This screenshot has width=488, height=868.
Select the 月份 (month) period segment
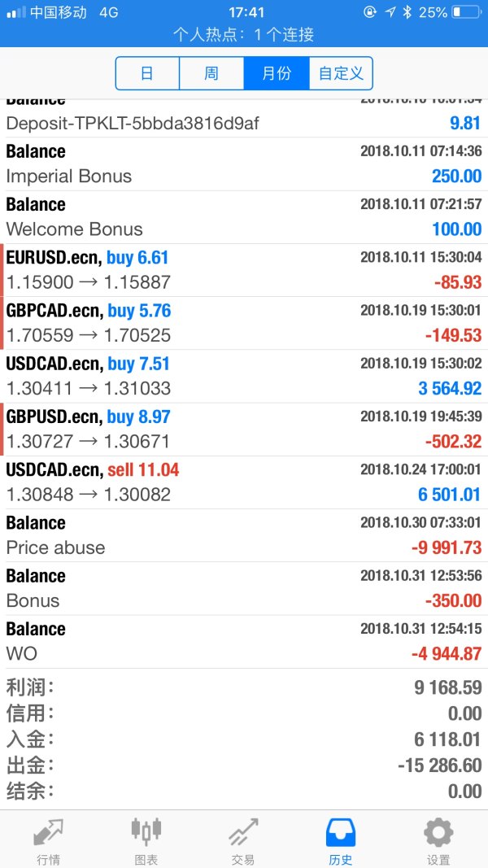pyautogui.click(x=277, y=73)
